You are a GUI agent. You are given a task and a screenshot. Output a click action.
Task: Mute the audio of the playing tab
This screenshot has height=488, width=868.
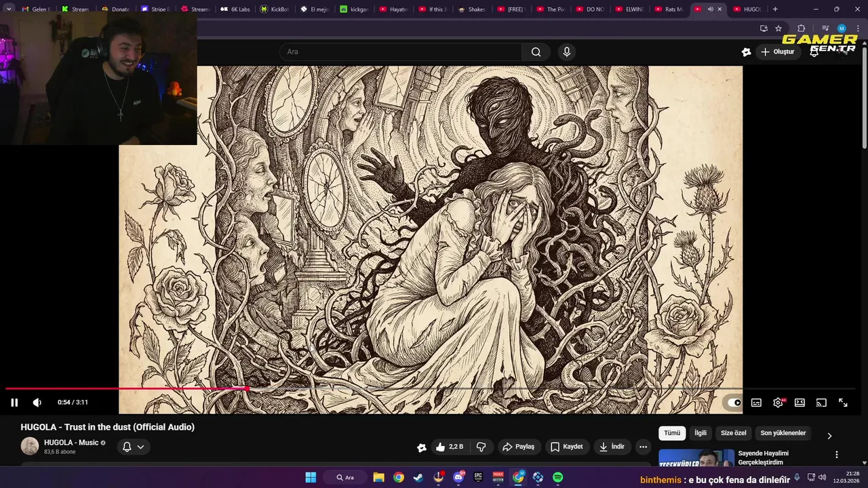tap(710, 9)
